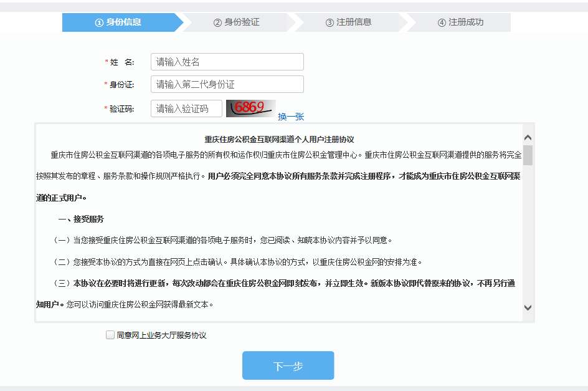588x391 pixels.
Task: Click the scroll down arrow of the agreement box
Action: point(528,307)
